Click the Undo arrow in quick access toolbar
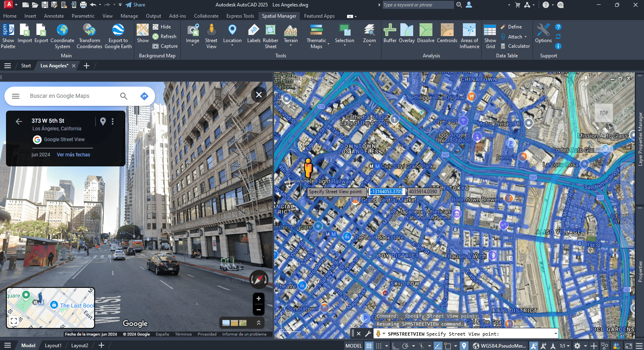 (93, 5)
